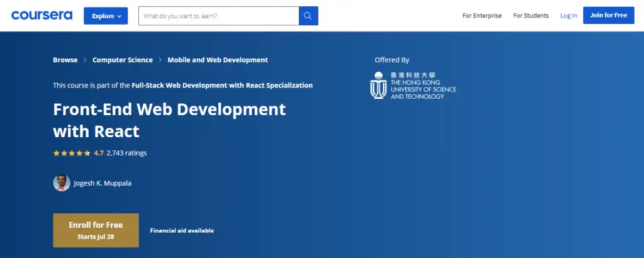This screenshot has height=258, width=644.
Task: Click the Coursera logo
Action: (42, 15)
